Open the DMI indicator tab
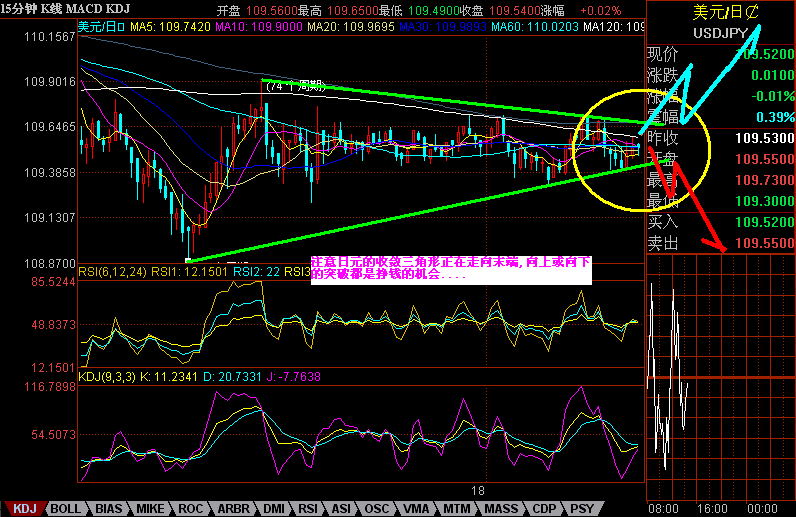The width and height of the screenshot is (796, 517). tap(274, 508)
